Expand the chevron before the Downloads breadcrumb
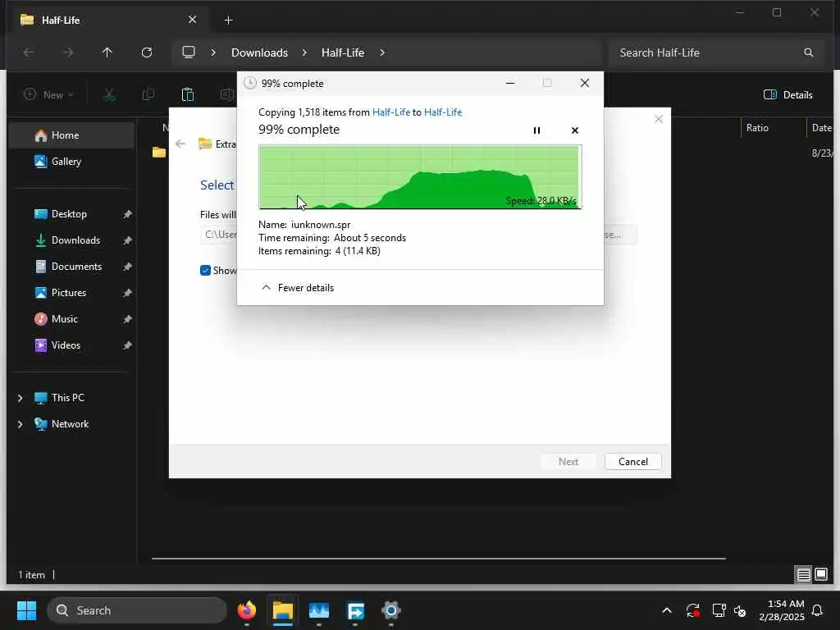 213,52
